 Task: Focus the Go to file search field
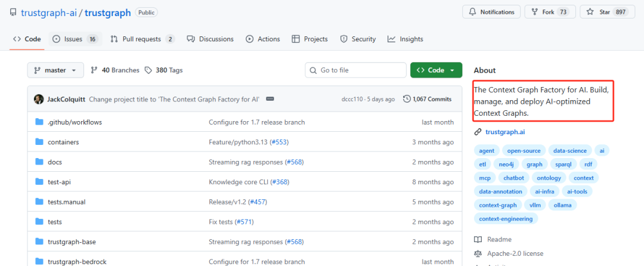[355, 70]
